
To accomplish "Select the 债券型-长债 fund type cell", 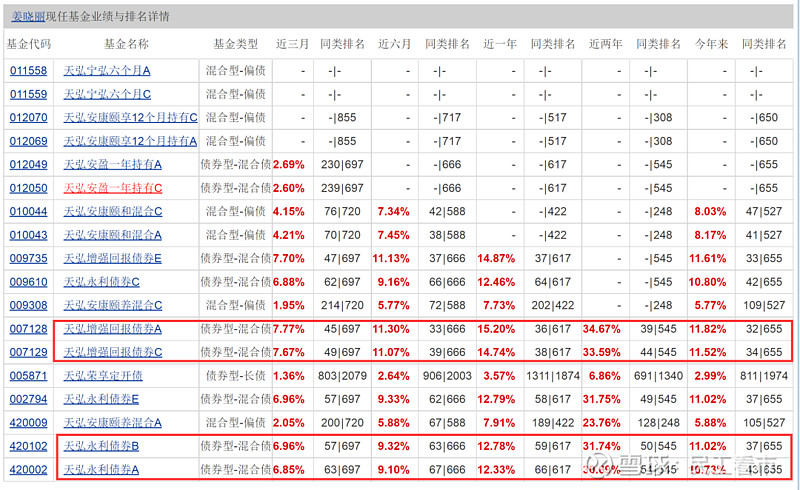I will pyautogui.click(x=236, y=376).
